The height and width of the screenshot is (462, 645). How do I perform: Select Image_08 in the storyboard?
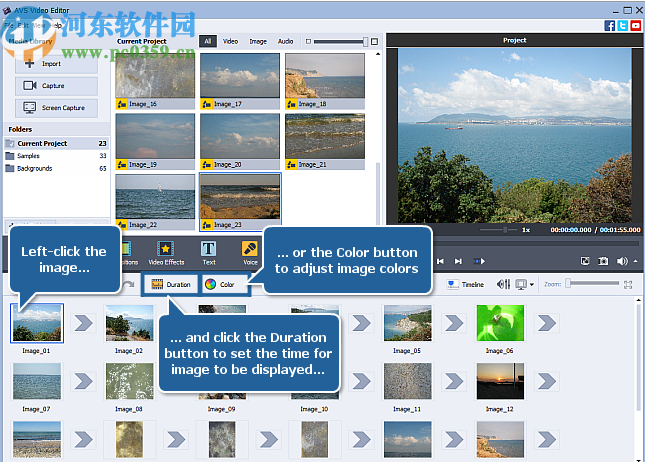(x=130, y=381)
